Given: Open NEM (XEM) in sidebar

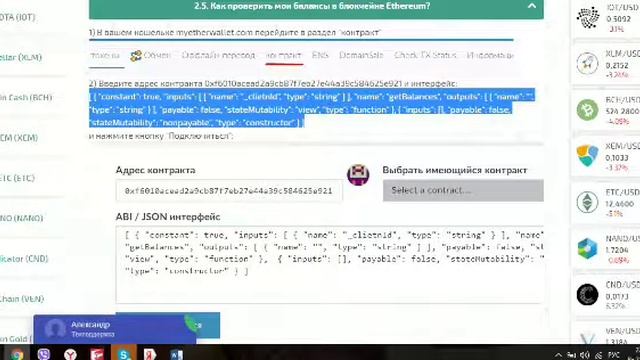Looking at the screenshot, I should [x=19, y=138].
